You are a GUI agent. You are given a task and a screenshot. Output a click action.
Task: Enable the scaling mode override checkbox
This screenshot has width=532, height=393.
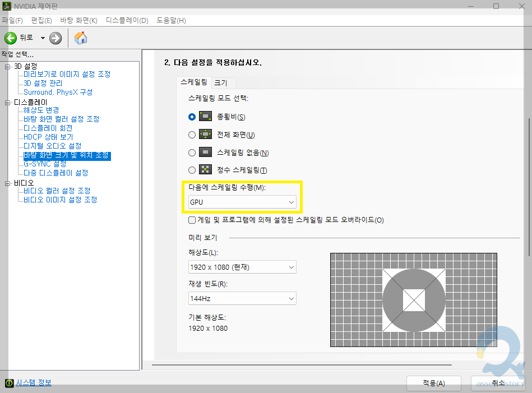192,220
